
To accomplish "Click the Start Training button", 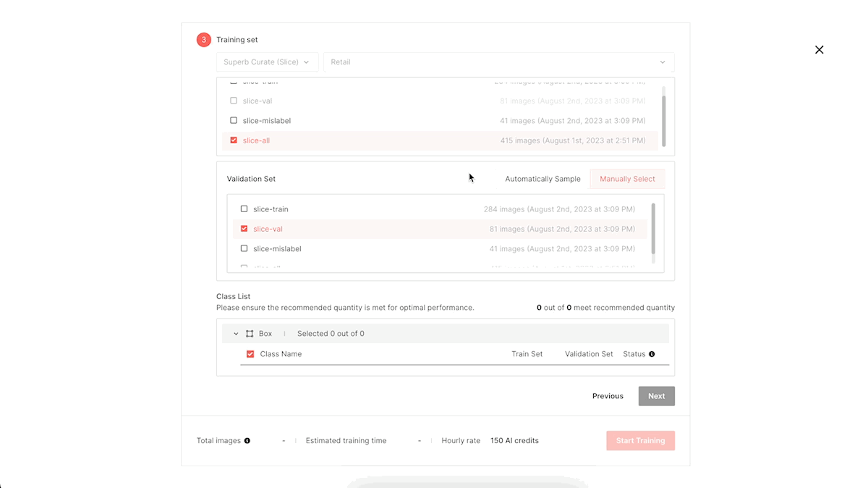I will [640, 440].
